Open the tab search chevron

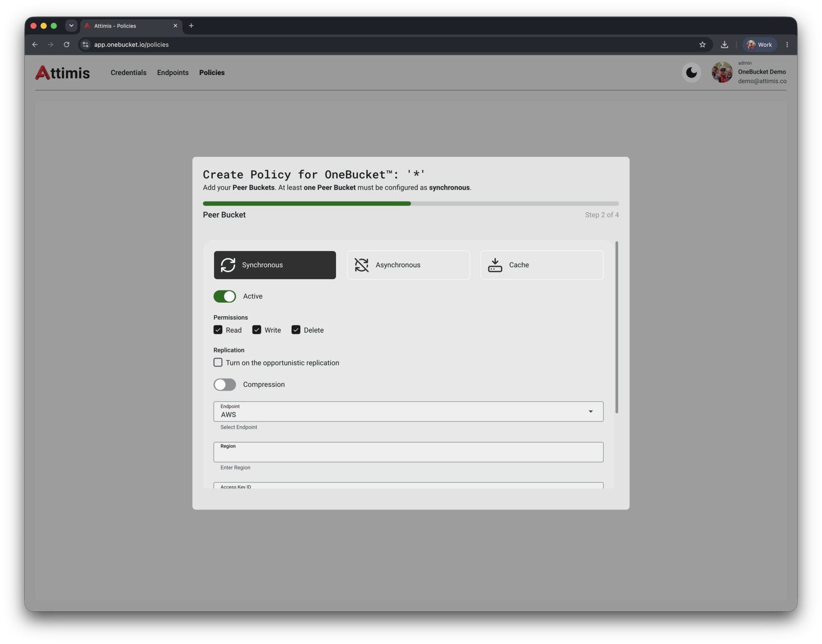point(71,26)
